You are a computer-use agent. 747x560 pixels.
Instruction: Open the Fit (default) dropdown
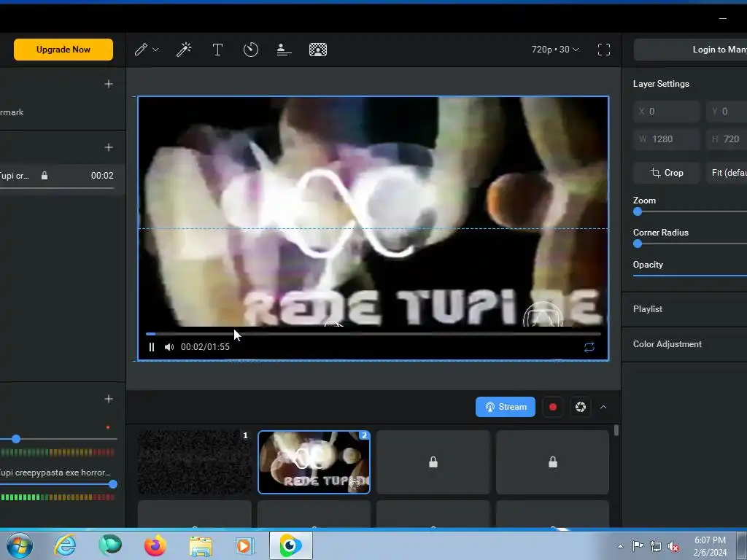coord(727,173)
